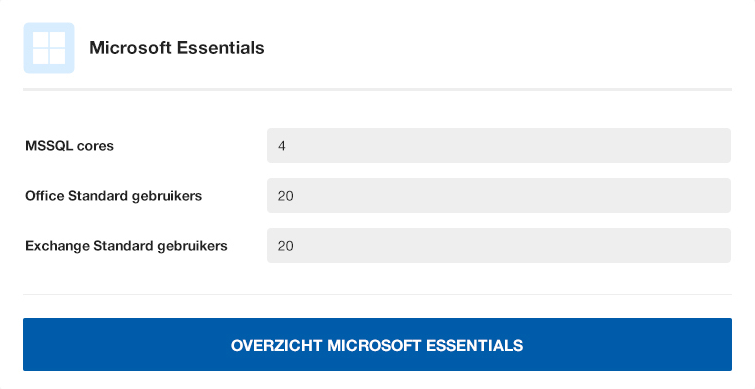Focus the MSSQL cores input field
Viewport: 755px width, 389px height.
pyautogui.click(x=499, y=145)
